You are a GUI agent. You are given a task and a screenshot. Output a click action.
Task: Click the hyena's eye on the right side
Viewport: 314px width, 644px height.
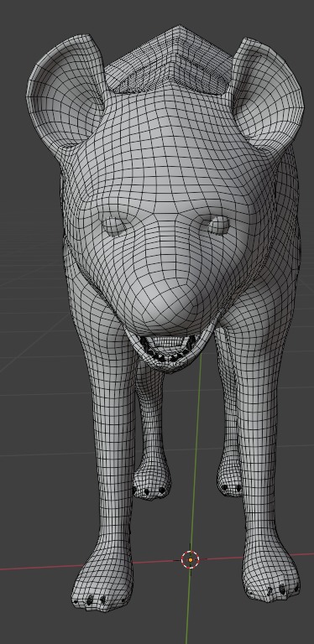coord(218,225)
